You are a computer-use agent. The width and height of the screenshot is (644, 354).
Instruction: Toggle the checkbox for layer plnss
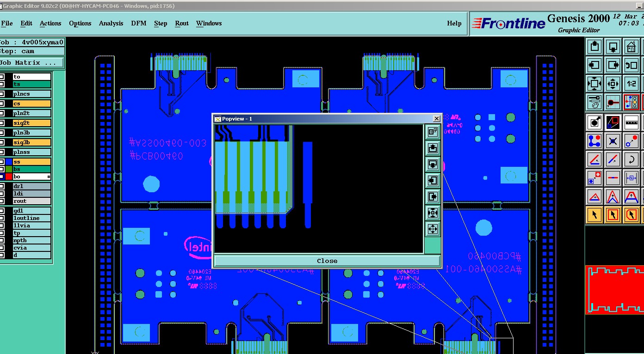click(2, 153)
